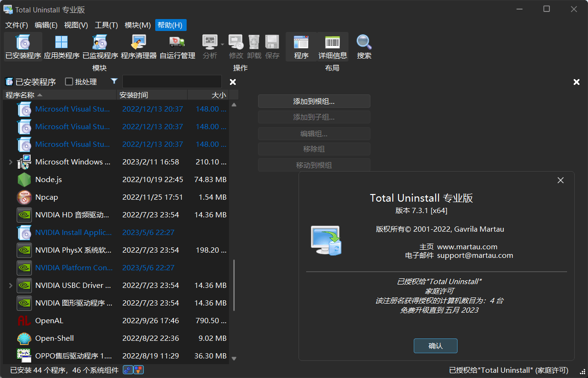Enable the 批处理 checkbox

(x=69, y=82)
